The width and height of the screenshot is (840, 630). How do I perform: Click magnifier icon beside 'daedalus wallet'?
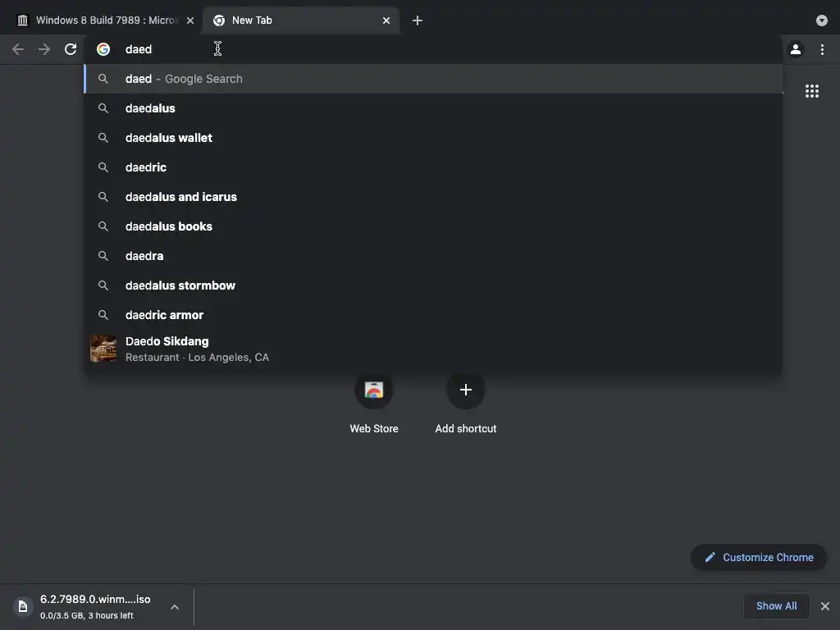103,138
